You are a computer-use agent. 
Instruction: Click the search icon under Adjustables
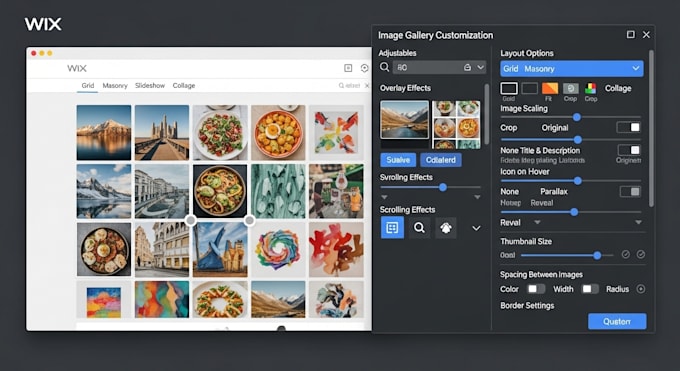(x=384, y=67)
